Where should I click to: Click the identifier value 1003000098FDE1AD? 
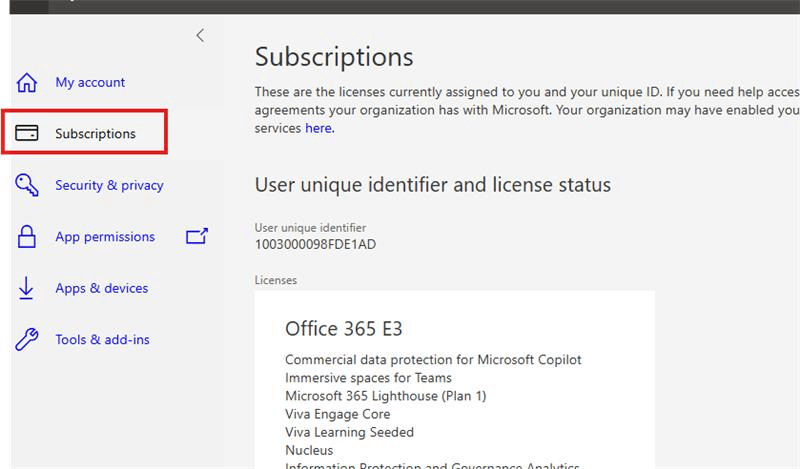(x=315, y=244)
